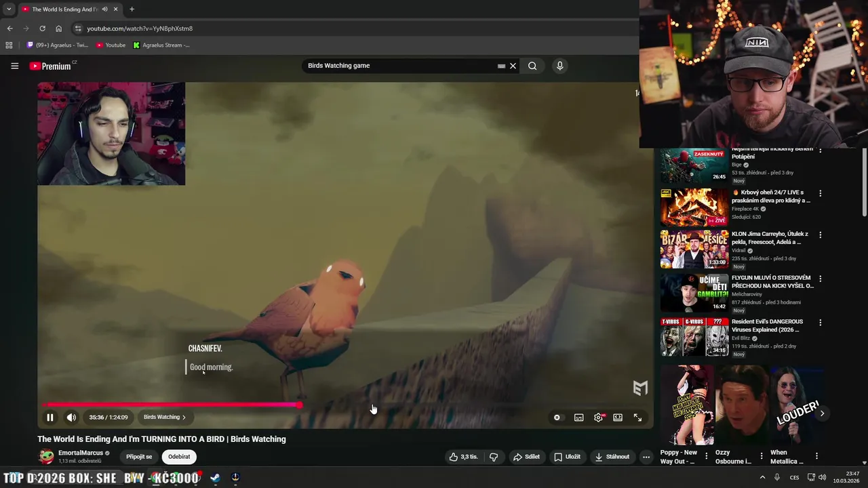Open the system volume tray icon

822,477
